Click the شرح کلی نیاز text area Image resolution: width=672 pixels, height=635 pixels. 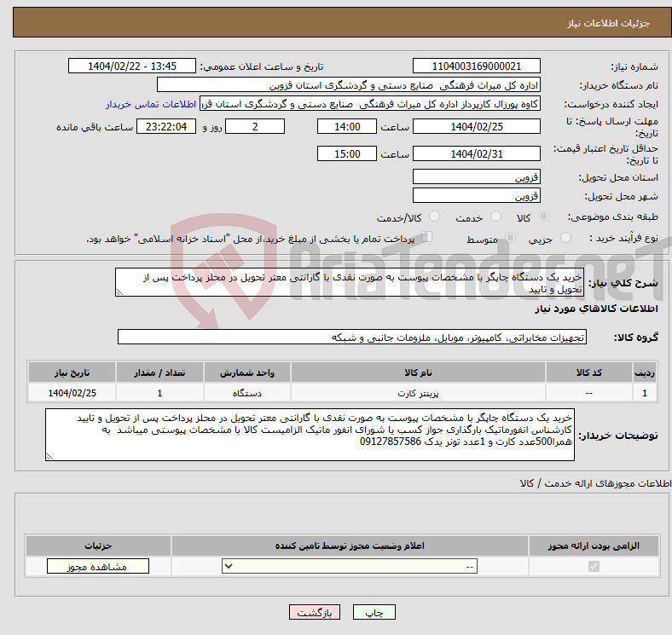350,282
